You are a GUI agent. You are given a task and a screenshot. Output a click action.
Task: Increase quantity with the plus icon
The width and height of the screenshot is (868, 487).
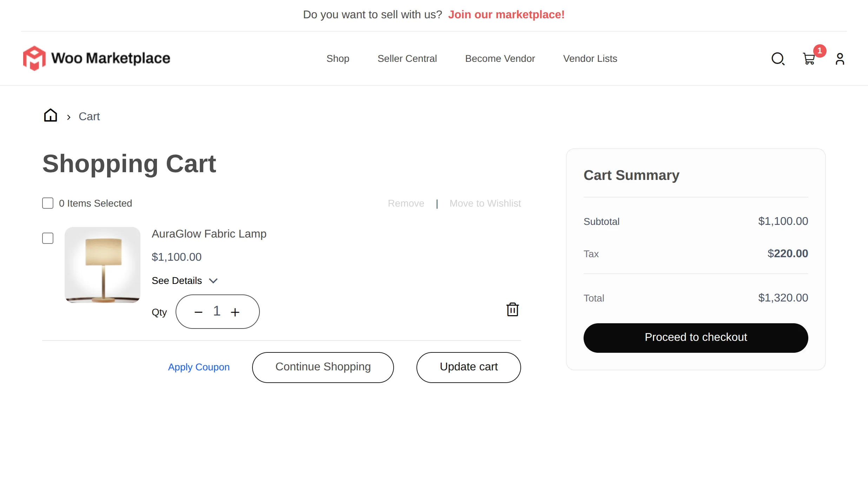(235, 311)
